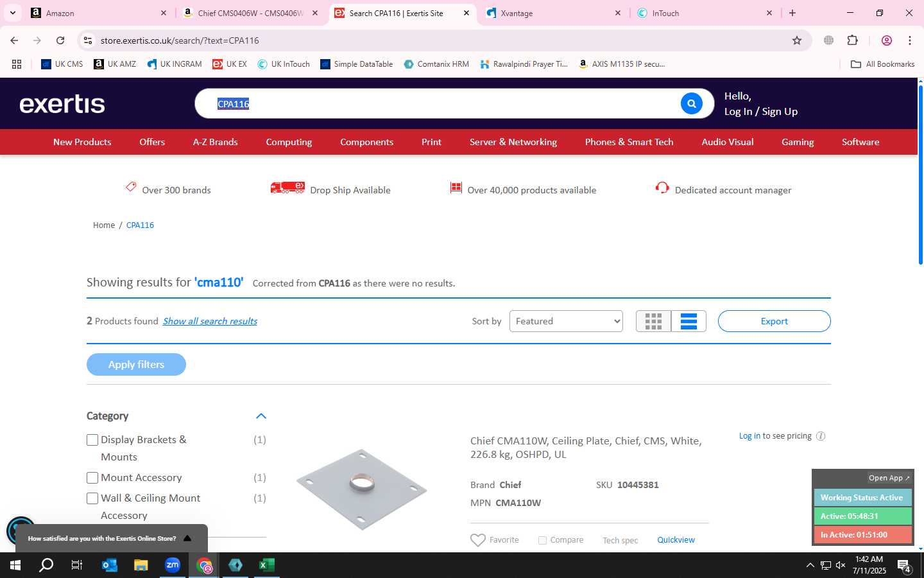Open Windows Start menu
The height and width of the screenshot is (578, 924).
tap(15, 565)
